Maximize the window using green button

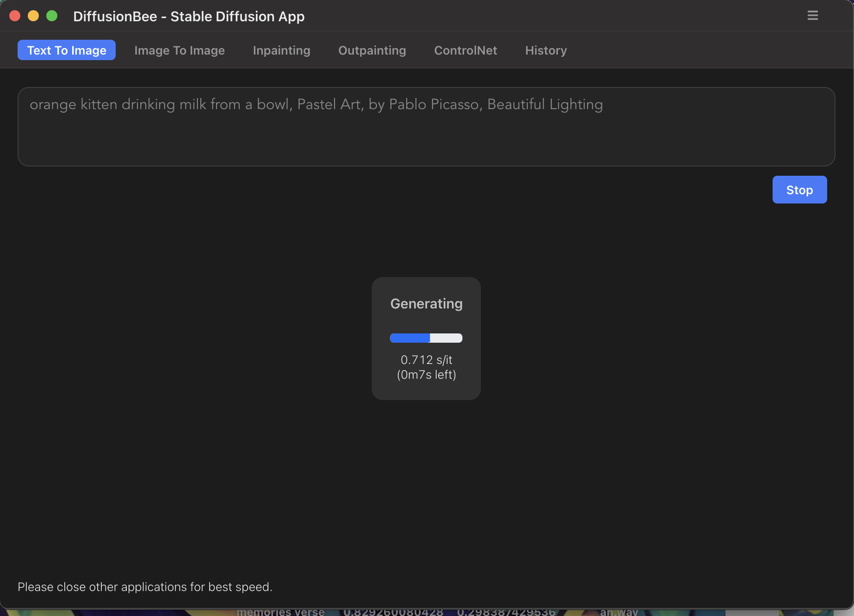(52, 16)
